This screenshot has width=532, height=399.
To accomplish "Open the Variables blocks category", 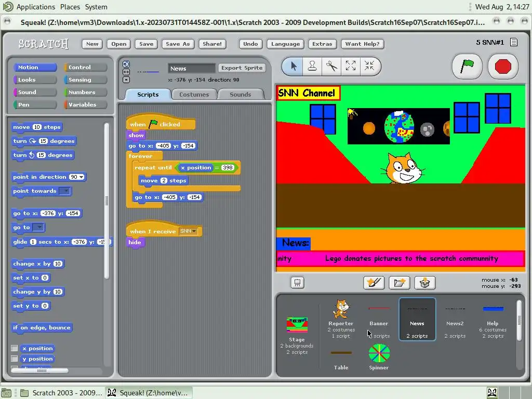I will pyautogui.click(x=86, y=104).
